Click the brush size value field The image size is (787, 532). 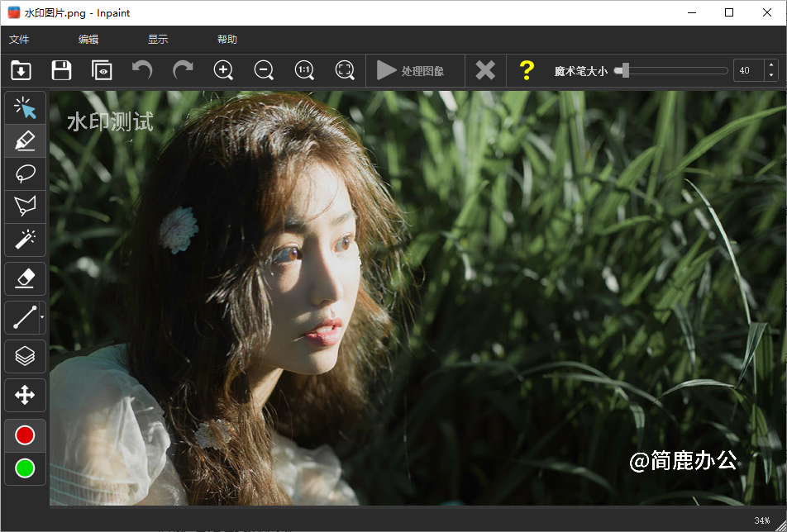[746, 70]
